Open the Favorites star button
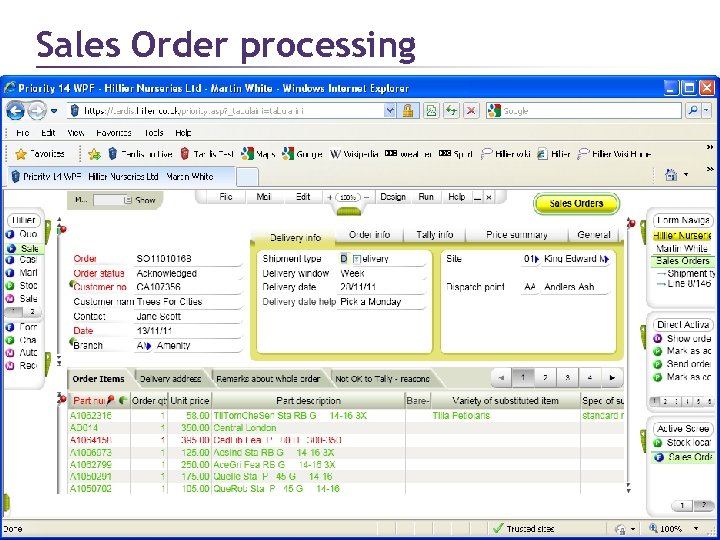The image size is (720, 540). tap(40, 154)
